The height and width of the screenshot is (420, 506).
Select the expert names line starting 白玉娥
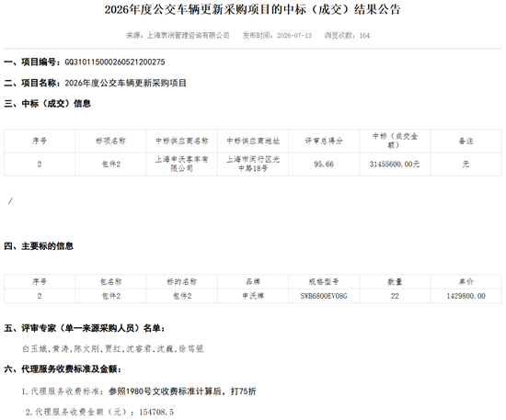[113, 348]
